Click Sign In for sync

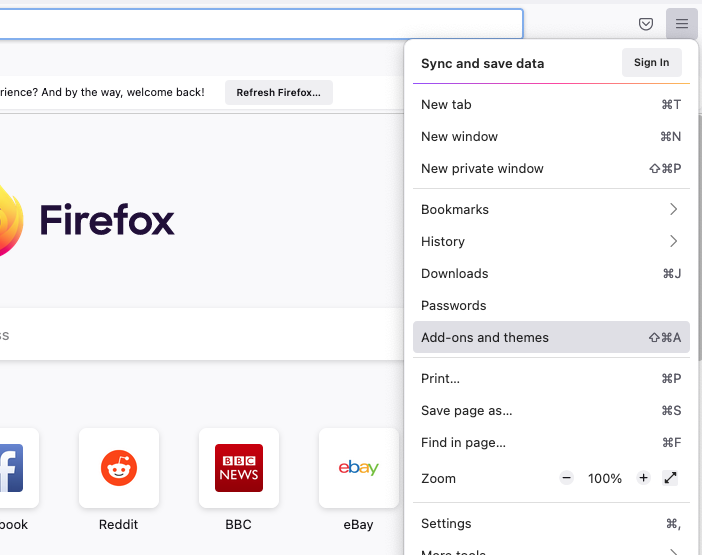click(x=651, y=63)
